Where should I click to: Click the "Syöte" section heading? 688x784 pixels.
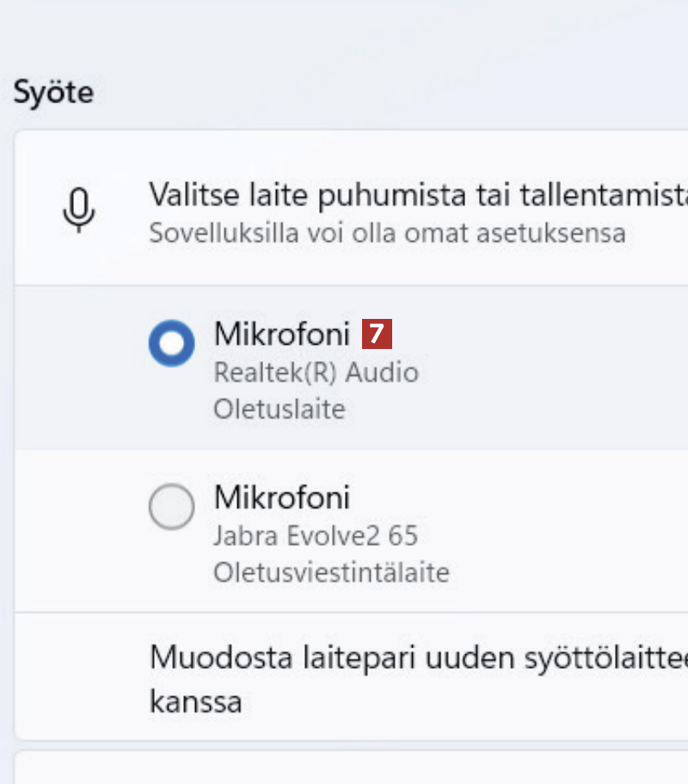coord(53,92)
